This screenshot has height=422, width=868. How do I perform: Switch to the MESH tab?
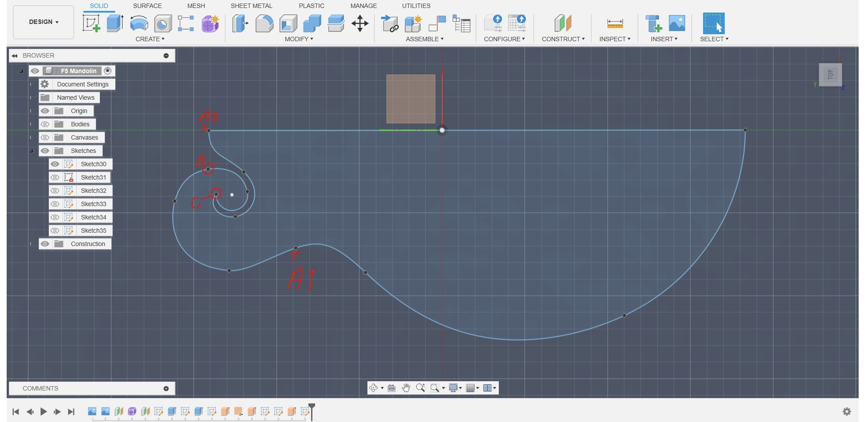click(x=196, y=6)
